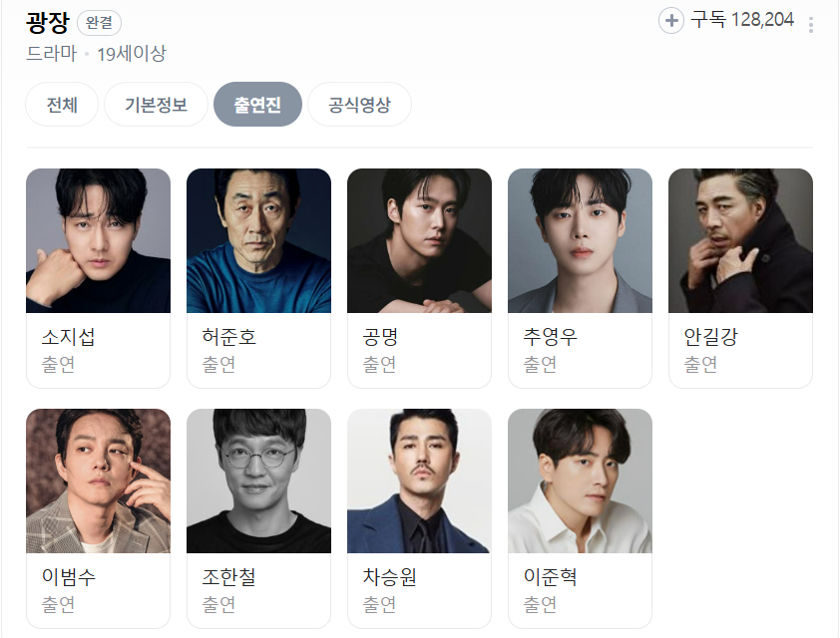View 차승원 cast photo
840x638 pixels.
419,480
